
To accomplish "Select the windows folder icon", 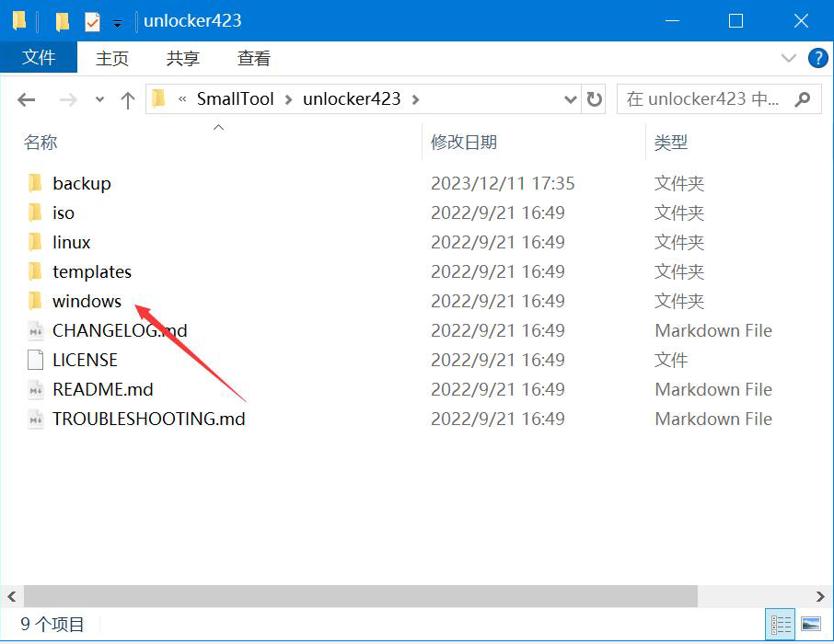I will click(35, 301).
